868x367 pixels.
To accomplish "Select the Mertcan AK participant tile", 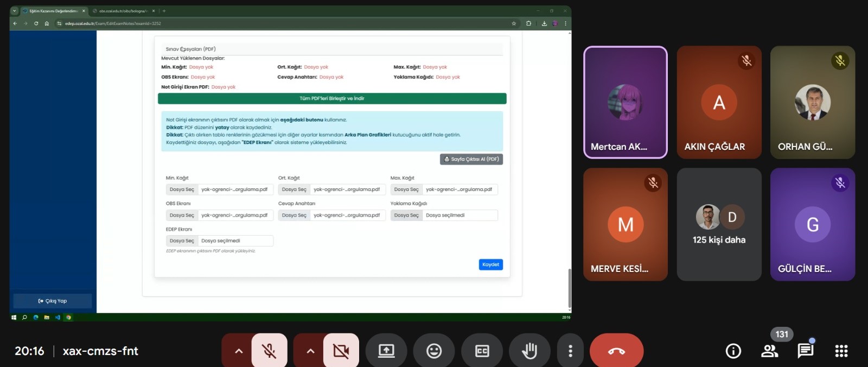I will pos(625,102).
